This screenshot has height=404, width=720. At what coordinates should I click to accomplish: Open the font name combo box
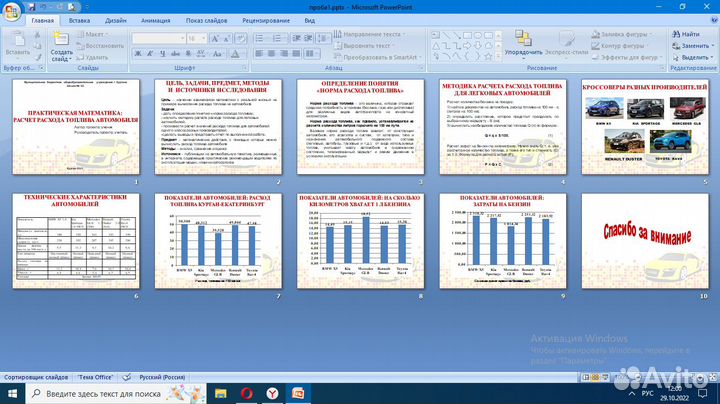pyautogui.click(x=159, y=39)
